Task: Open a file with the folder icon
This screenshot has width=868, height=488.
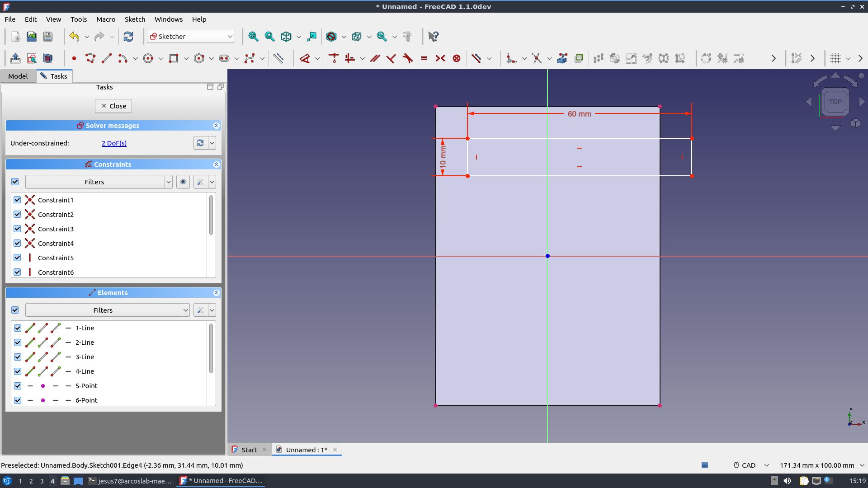Action: (32, 37)
